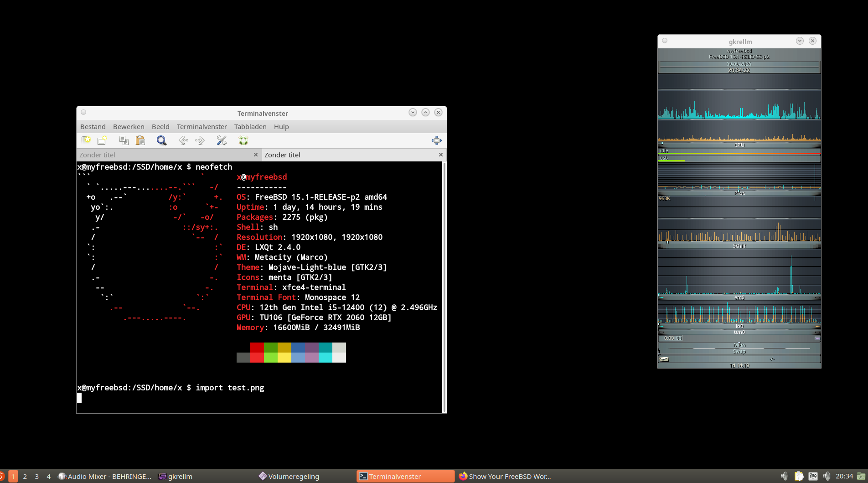This screenshot has height=483, width=868.
Task: Click the GPU line in neofetch output
Action: 314,317
